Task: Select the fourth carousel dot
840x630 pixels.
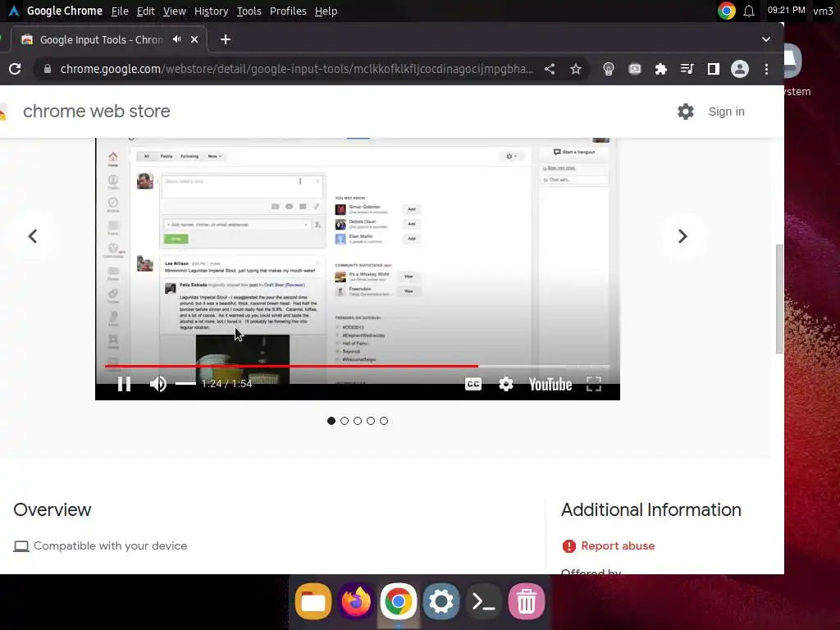Action: point(371,421)
